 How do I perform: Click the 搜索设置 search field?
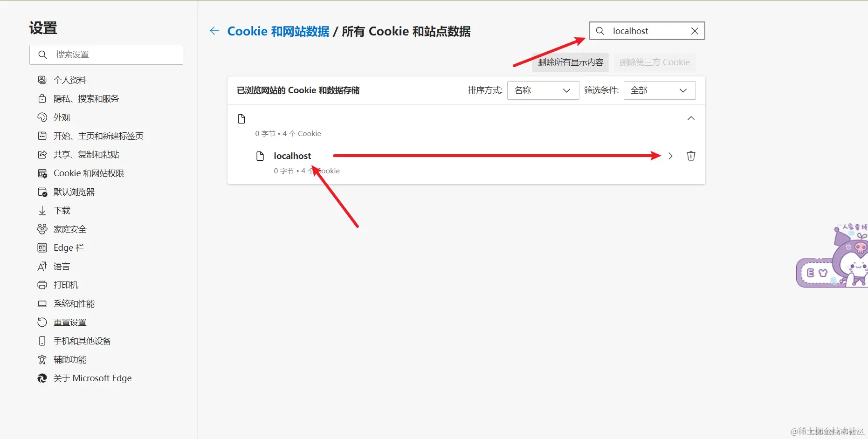(106, 55)
